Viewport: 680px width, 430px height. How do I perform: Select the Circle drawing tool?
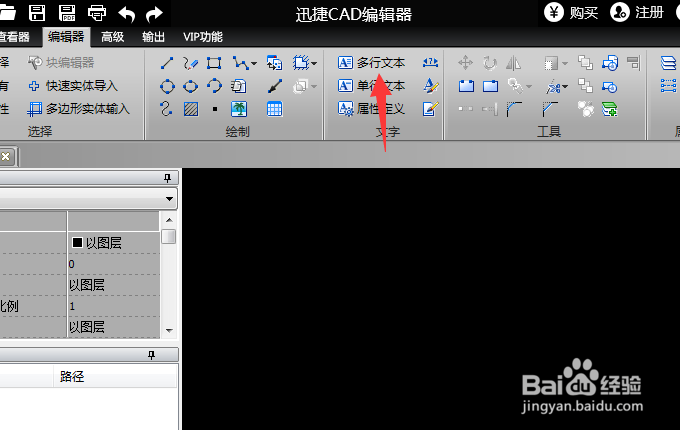167,86
